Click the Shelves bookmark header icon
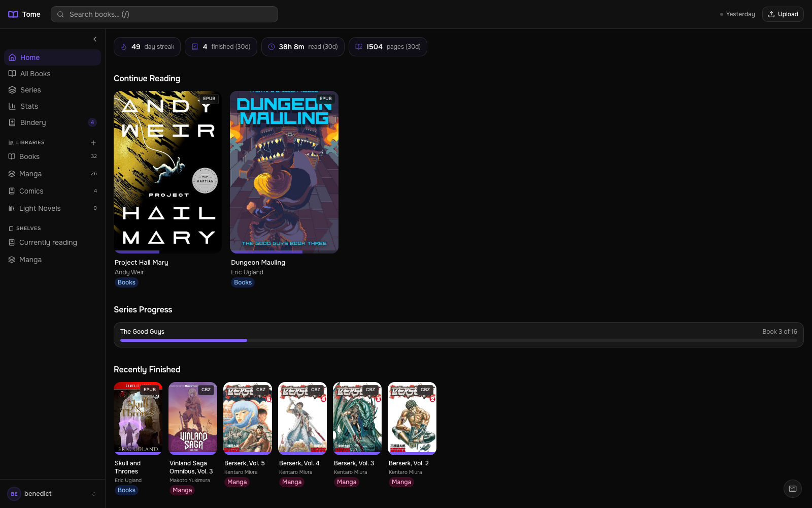Viewport: 812px width, 508px height. coord(11,229)
